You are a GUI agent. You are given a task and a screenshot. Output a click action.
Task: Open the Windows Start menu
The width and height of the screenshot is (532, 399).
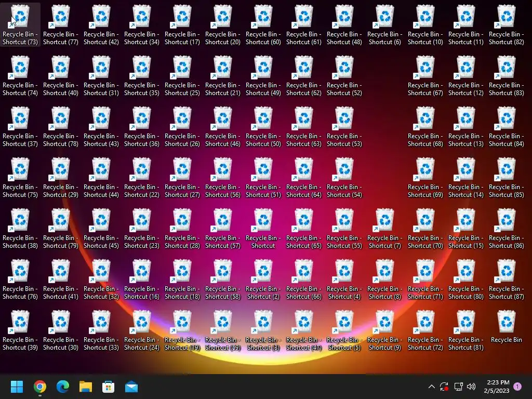coord(17,387)
